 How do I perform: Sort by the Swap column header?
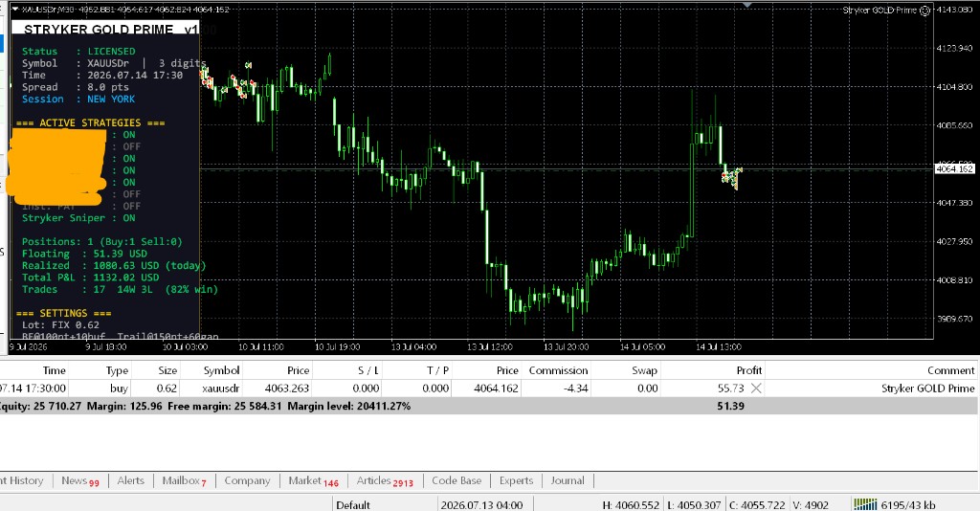(x=644, y=370)
